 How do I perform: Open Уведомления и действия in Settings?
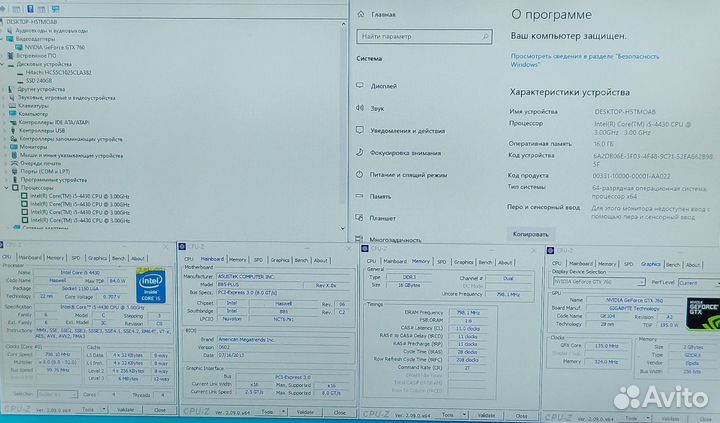click(x=407, y=130)
